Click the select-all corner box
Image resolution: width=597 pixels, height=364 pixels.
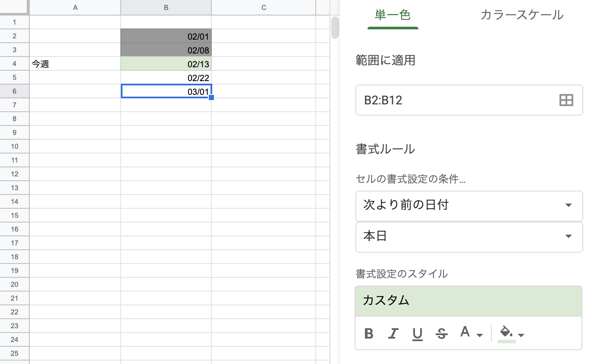(x=15, y=7)
